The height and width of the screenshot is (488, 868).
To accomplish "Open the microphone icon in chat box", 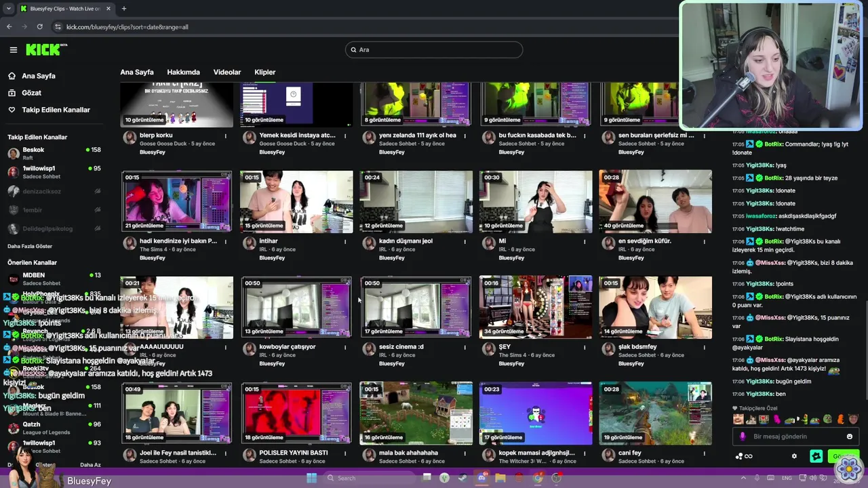I will click(743, 436).
